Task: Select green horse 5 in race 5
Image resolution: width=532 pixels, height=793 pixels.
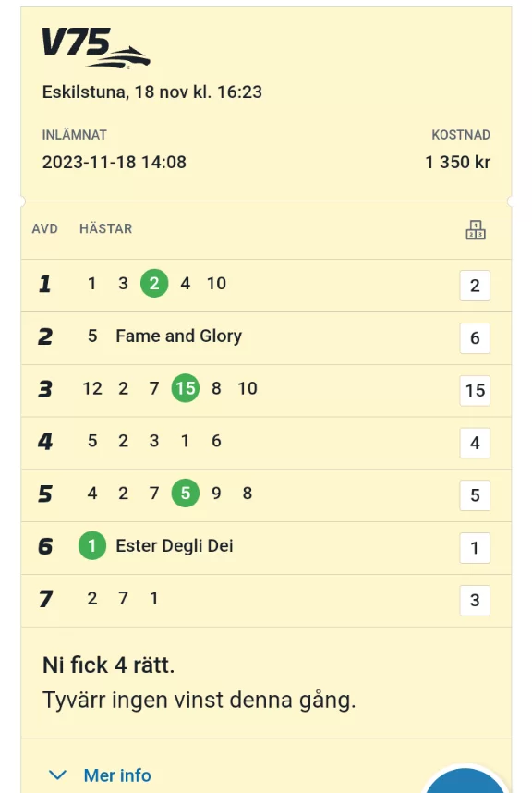Action: (x=186, y=494)
